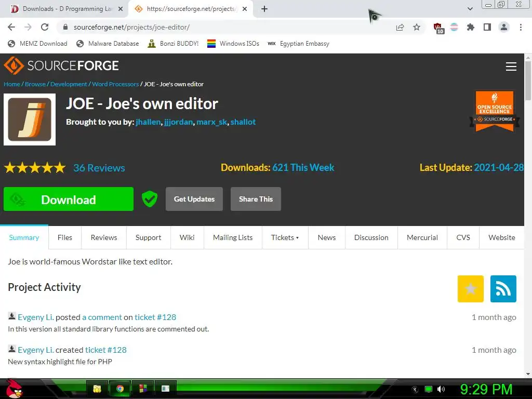Subscribe via the blue RSS feed icon

pos(503,289)
